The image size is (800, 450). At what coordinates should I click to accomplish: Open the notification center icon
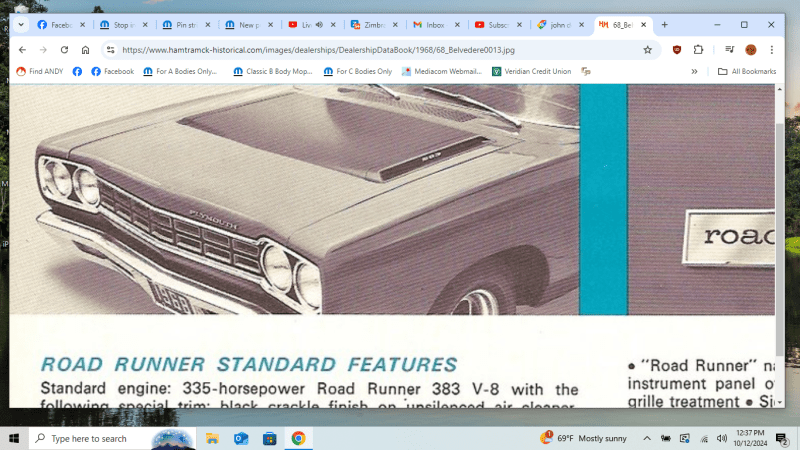pyautogui.click(x=782, y=438)
